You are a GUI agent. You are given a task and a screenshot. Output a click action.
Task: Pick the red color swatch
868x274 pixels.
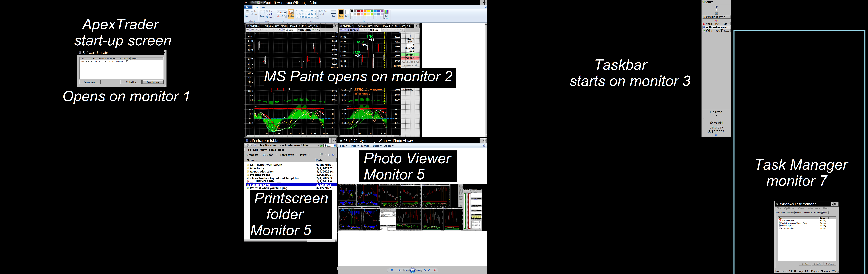[x=362, y=11]
